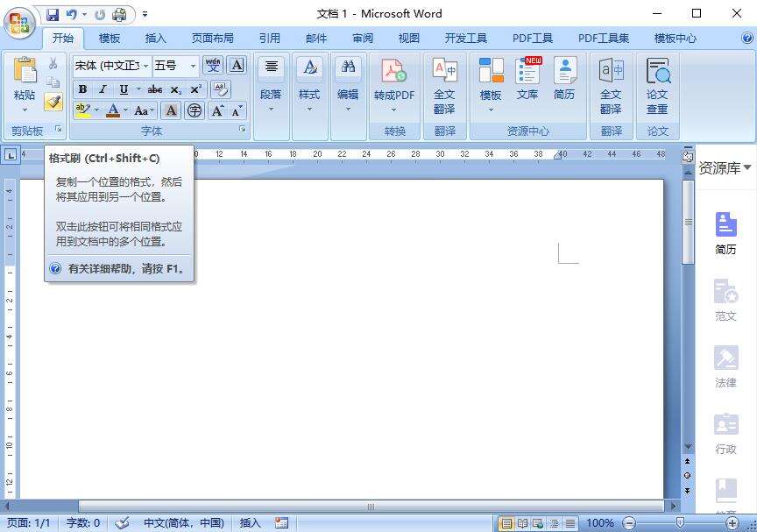The height and width of the screenshot is (532, 757).
Task: Toggle underline formatting
Action: point(124,89)
